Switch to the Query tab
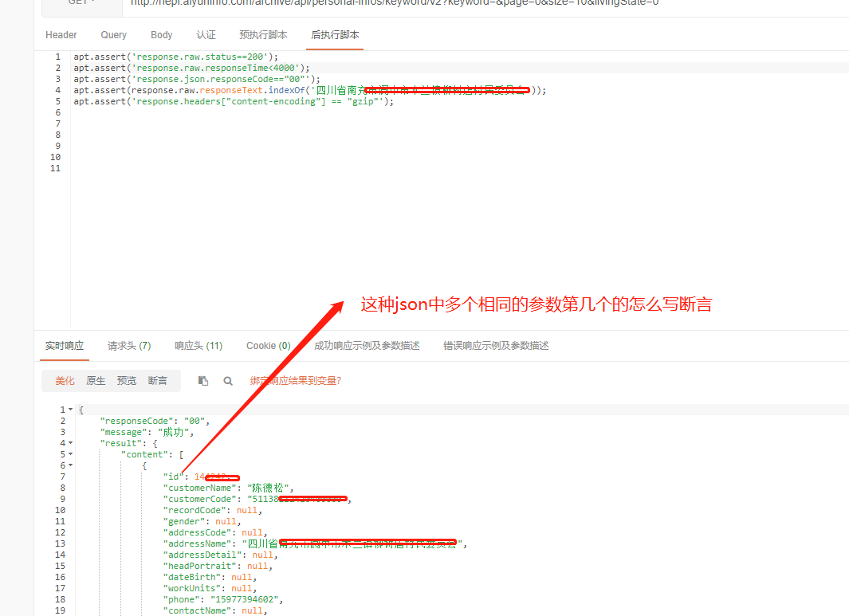The width and height of the screenshot is (849, 616). [x=114, y=35]
